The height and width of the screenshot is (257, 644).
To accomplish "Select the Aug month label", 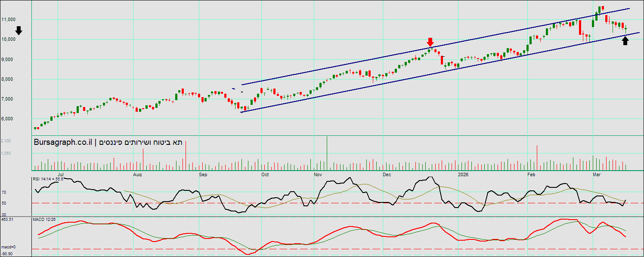I will click(138, 175).
